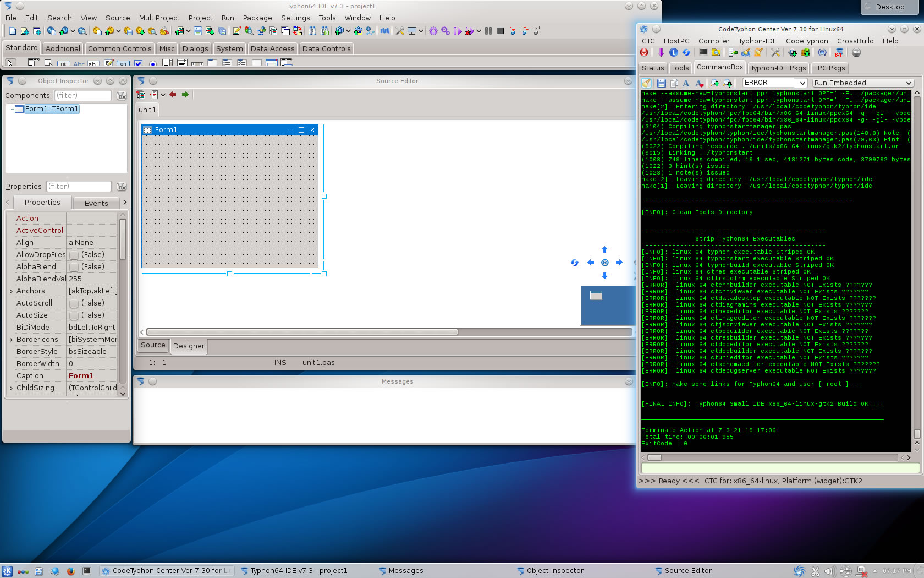Switch to the Typhon-IDE Pkgs tab
Image resolution: width=924 pixels, height=578 pixels.
tap(778, 68)
